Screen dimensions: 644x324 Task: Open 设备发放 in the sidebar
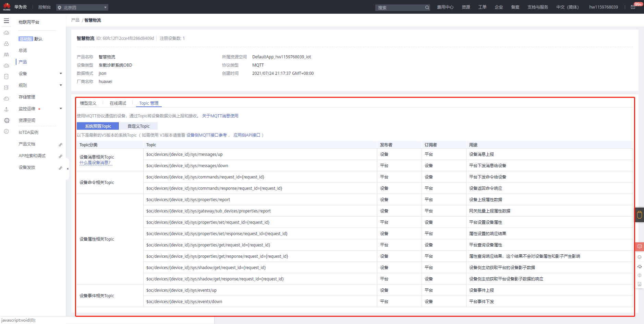(x=27, y=167)
